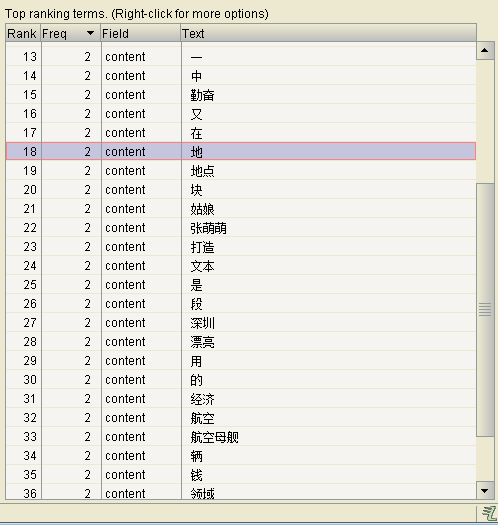Select the highlighted rank 18 row 地

pos(241,152)
